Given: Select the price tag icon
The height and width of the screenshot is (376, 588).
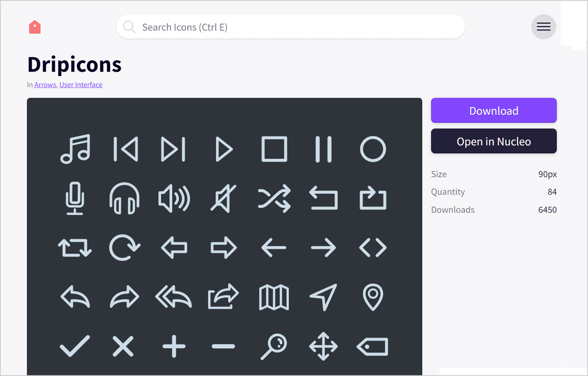Looking at the screenshot, I should tap(372, 346).
